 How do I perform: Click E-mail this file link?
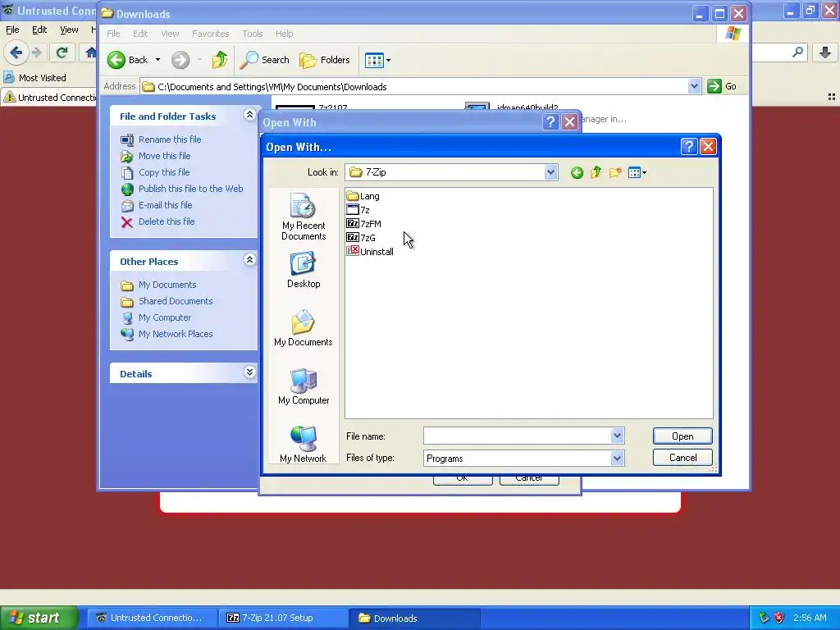[165, 205]
